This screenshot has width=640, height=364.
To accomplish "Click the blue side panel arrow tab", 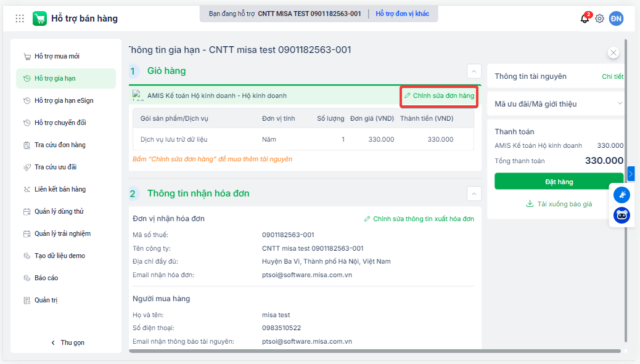I will tap(631, 174).
